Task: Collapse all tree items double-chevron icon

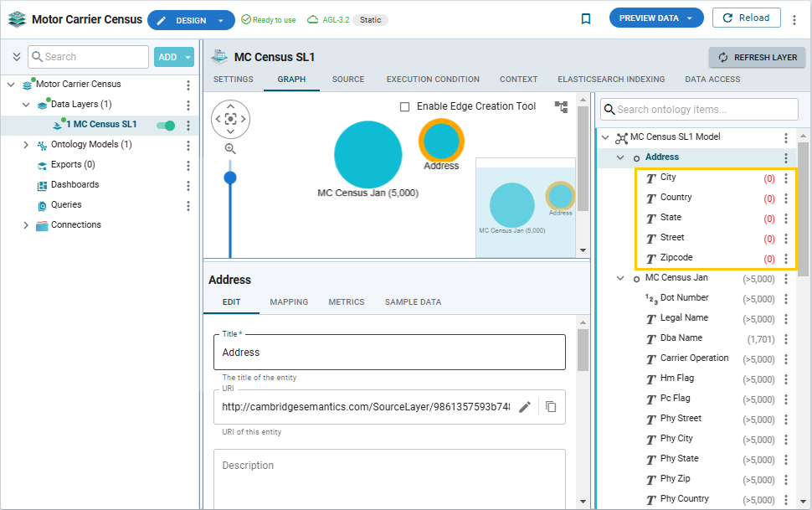Action: [16, 57]
